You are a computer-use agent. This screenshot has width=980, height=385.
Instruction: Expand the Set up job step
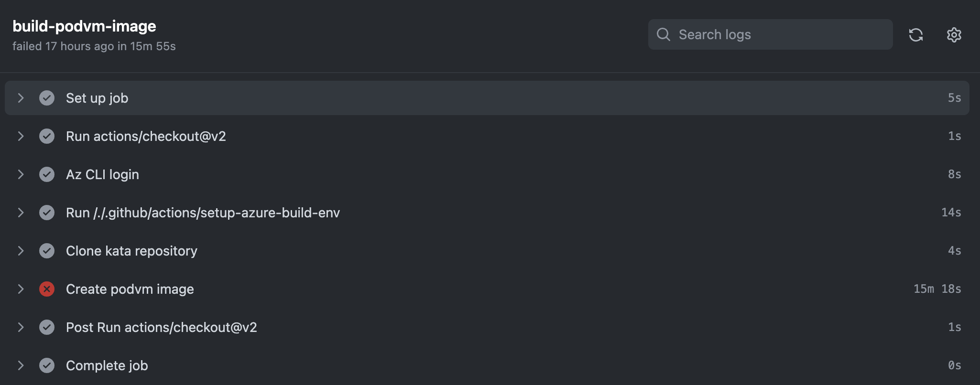(x=21, y=98)
